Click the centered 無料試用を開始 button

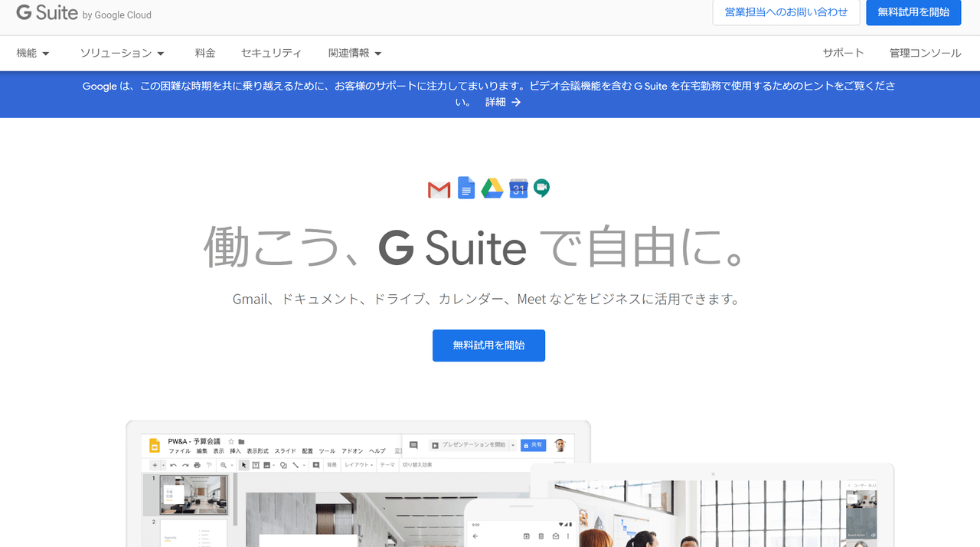pyautogui.click(x=488, y=346)
